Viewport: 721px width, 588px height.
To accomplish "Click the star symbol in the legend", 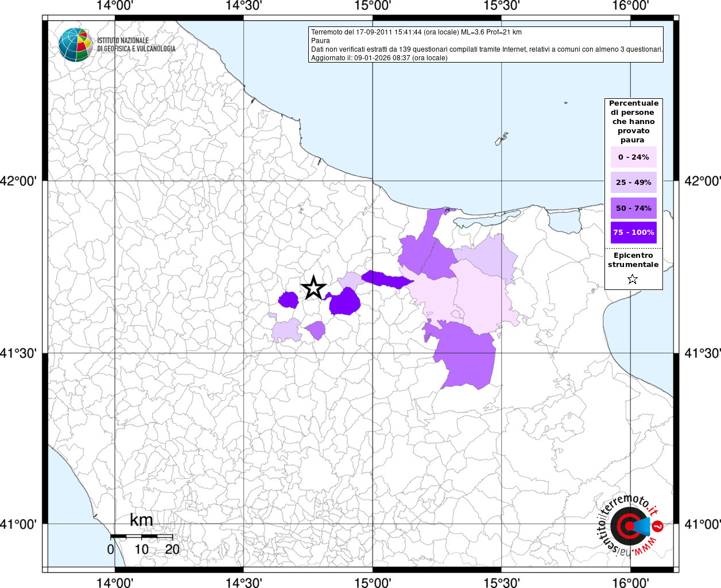I will pos(633,280).
